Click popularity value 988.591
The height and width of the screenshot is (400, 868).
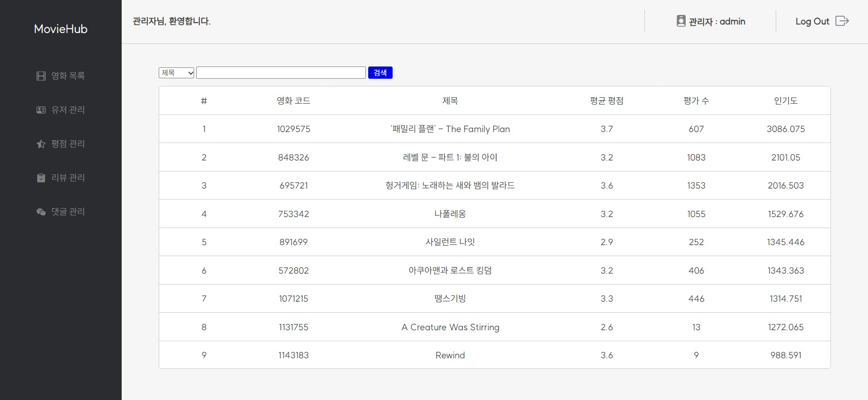(786, 355)
